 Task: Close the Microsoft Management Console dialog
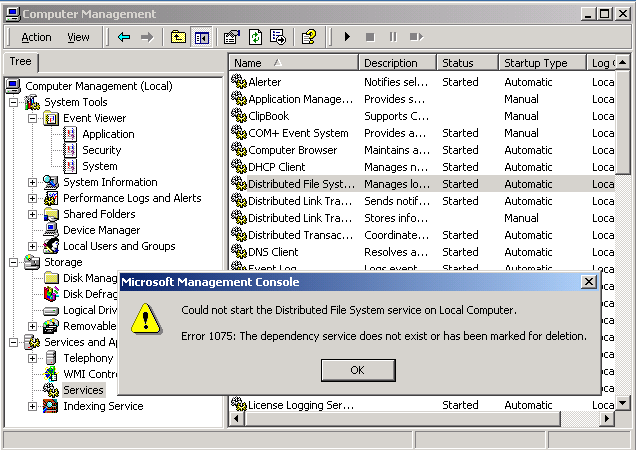click(x=589, y=282)
